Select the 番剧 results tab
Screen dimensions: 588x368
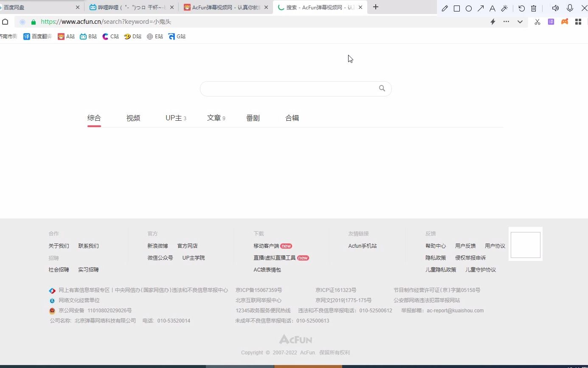coord(253,118)
